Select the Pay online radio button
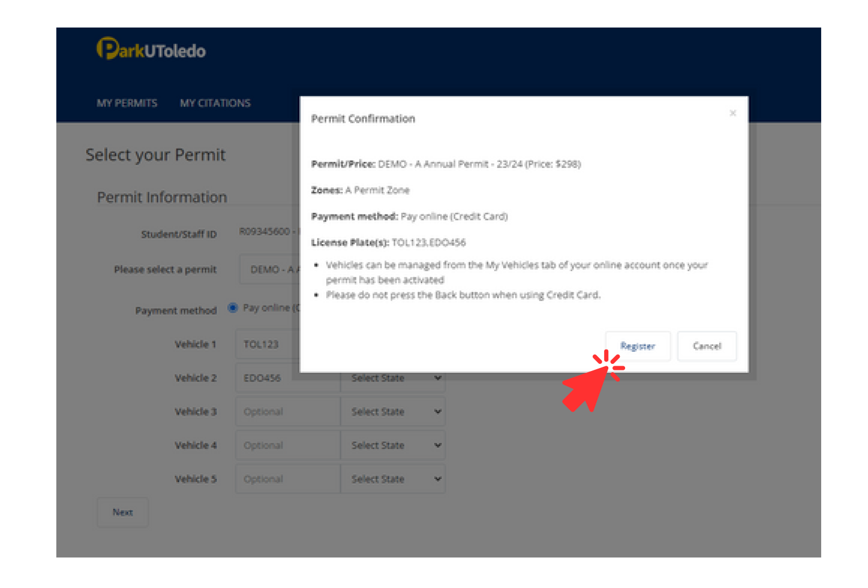Viewport: 868px width, 588px height. tap(233, 308)
